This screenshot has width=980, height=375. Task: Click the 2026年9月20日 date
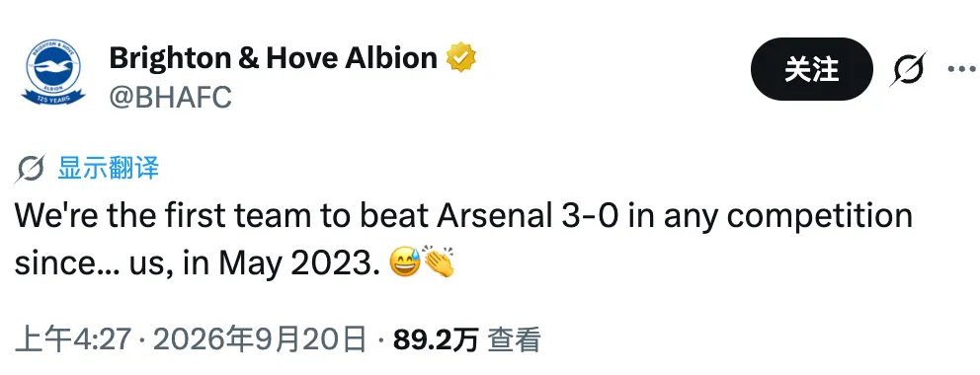click(x=260, y=340)
